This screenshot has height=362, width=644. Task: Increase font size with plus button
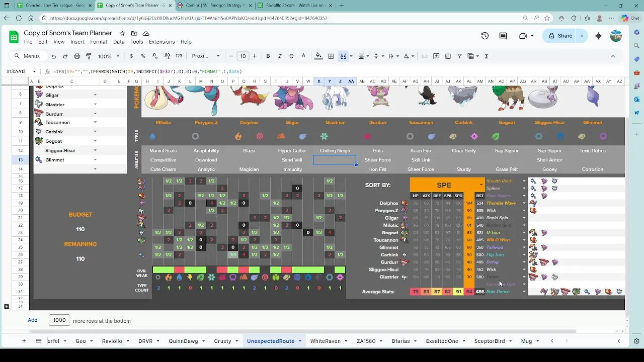click(x=255, y=56)
